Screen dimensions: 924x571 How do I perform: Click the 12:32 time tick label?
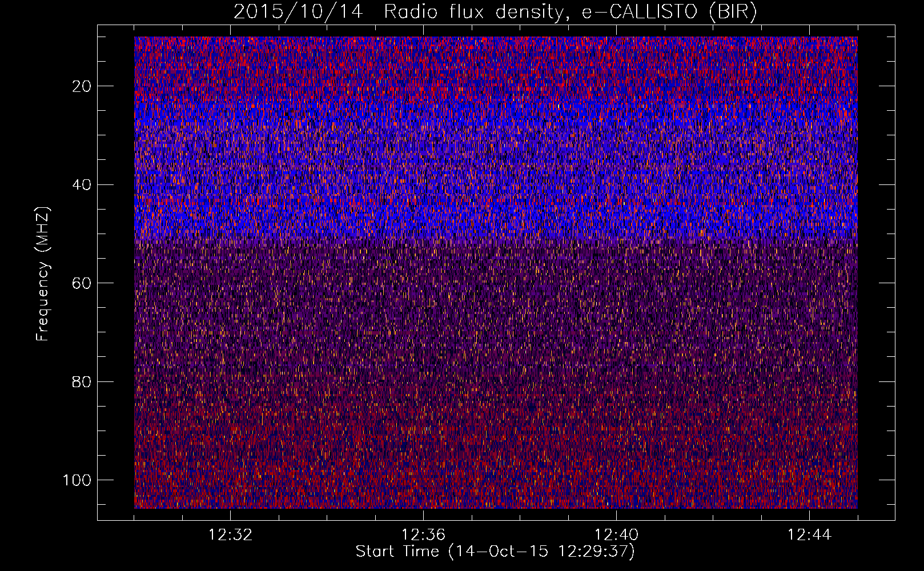coord(230,535)
